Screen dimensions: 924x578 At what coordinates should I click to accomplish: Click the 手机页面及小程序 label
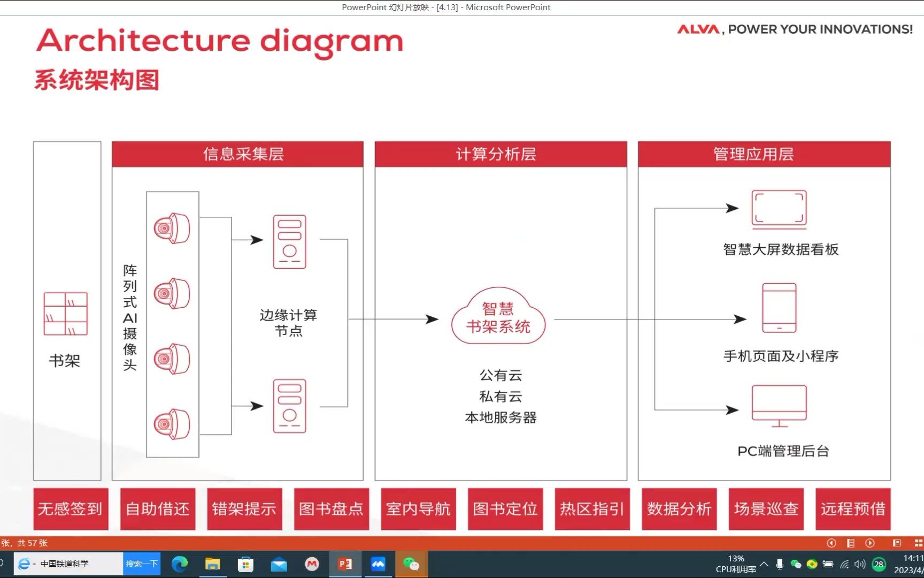pos(781,356)
